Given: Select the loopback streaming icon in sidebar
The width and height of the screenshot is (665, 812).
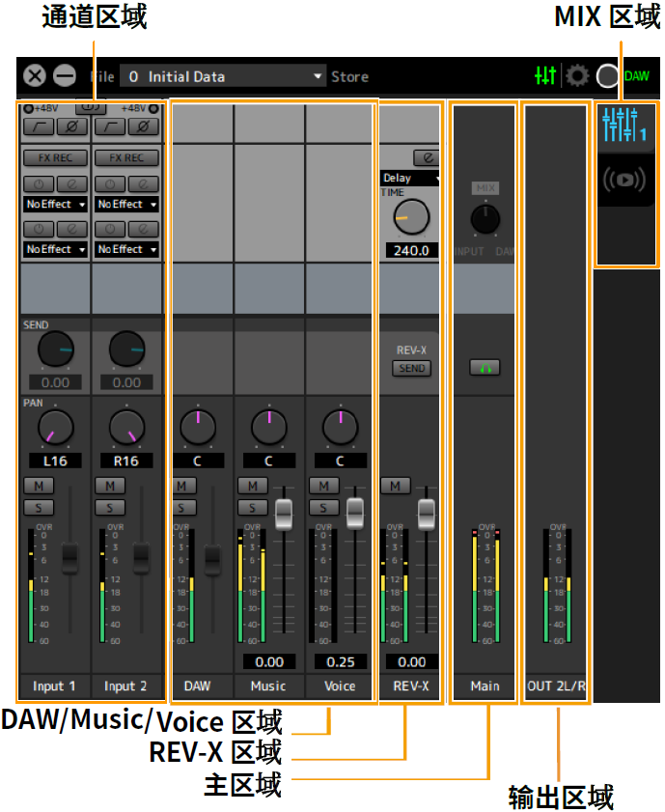Looking at the screenshot, I should (623, 181).
